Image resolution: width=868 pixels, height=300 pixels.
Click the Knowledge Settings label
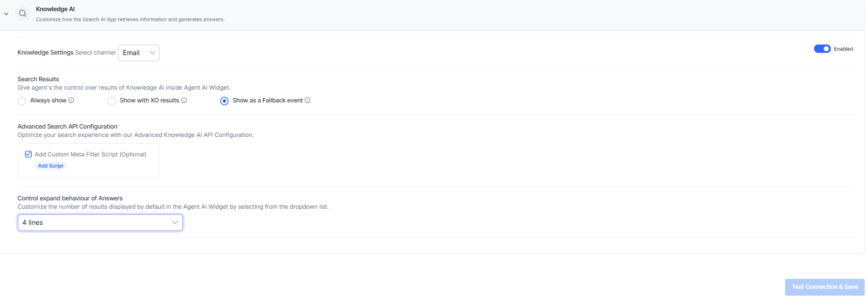pyautogui.click(x=45, y=53)
